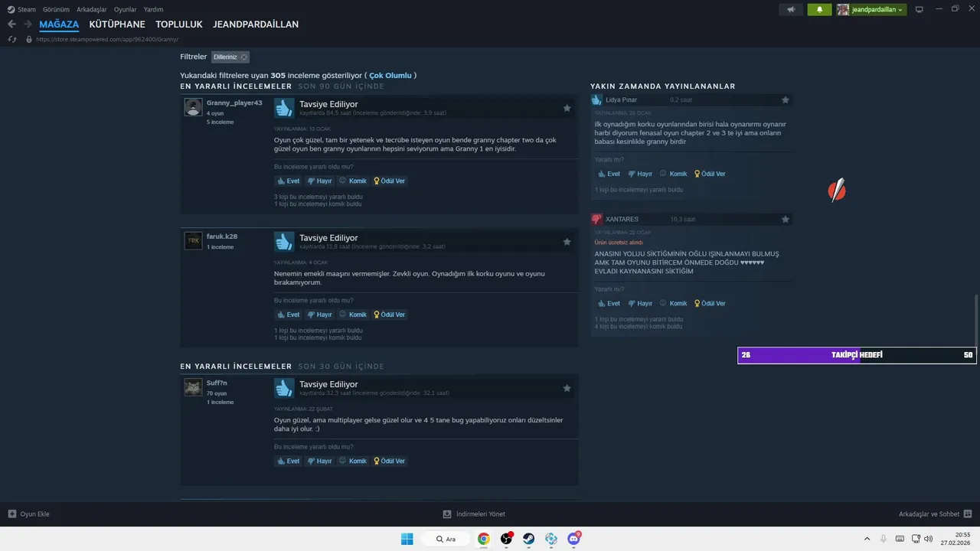
Task: Open the JEANDPARDAİLLAN profile tab
Action: click(256, 24)
